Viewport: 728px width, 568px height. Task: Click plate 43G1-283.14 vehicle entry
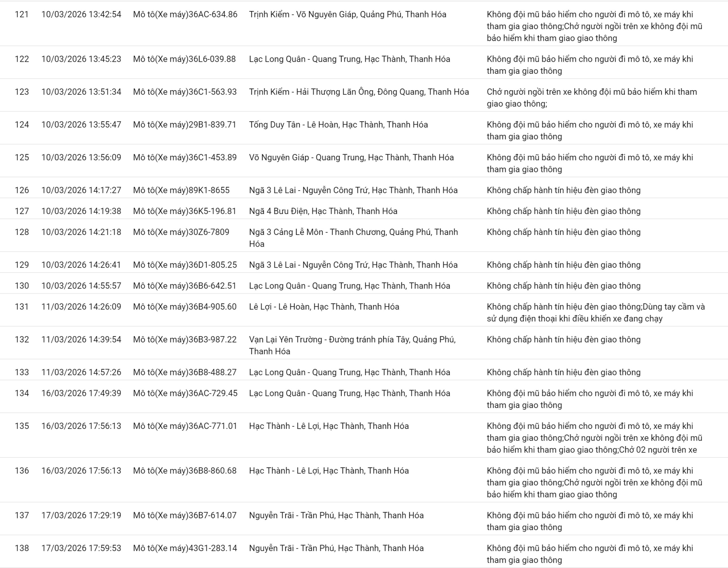tap(185, 548)
